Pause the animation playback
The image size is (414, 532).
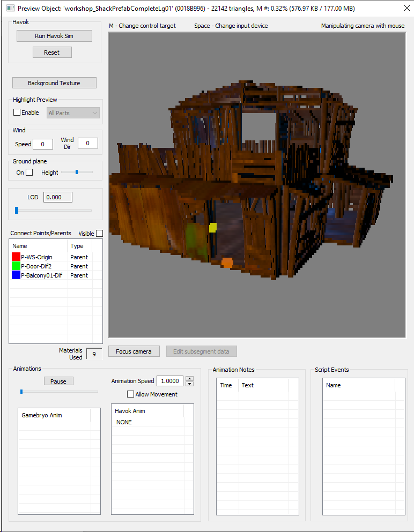click(58, 381)
